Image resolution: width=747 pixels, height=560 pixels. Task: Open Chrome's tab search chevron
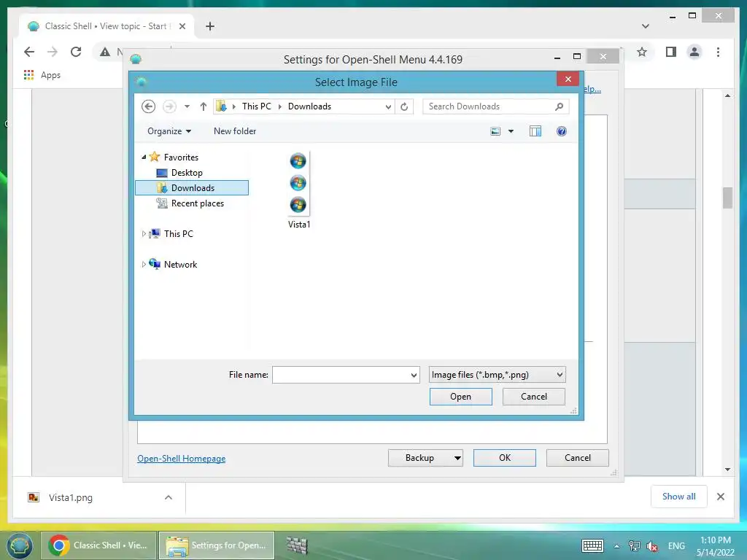[646, 26]
